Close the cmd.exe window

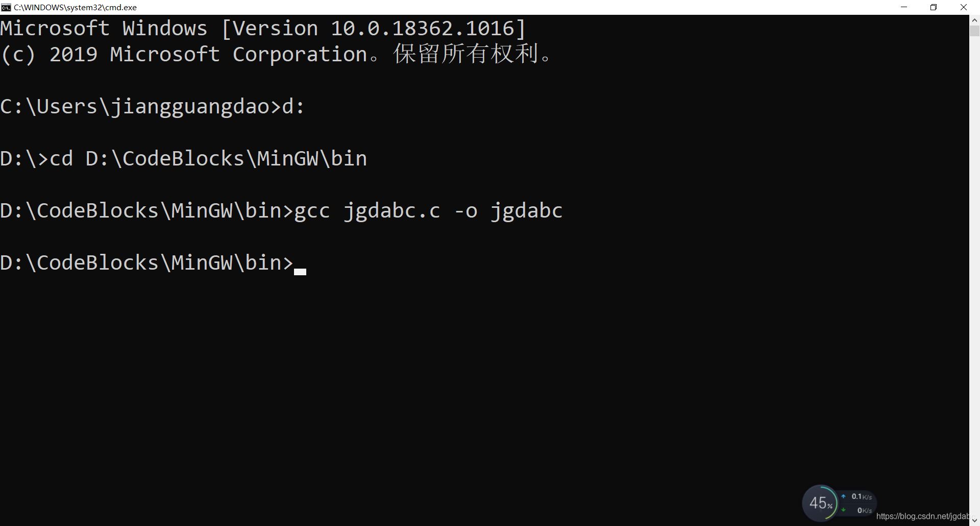pos(964,7)
